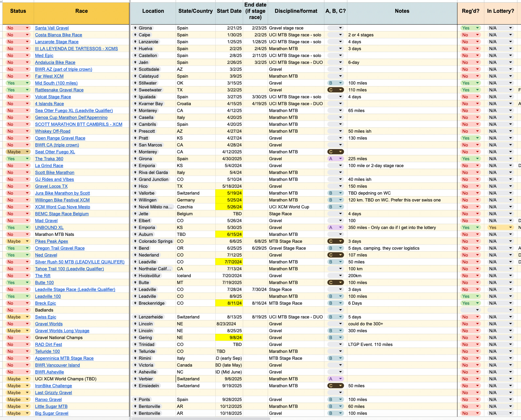This screenshot has height=420, width=521.
Task: Click the Kvarner Bay location pin chip
Action: [x=148, y=104]
